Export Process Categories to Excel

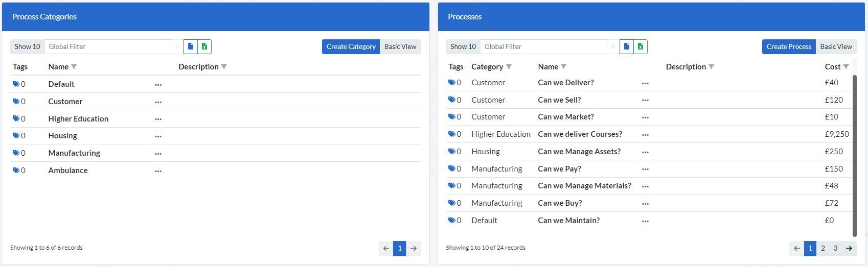coord(204,46)
